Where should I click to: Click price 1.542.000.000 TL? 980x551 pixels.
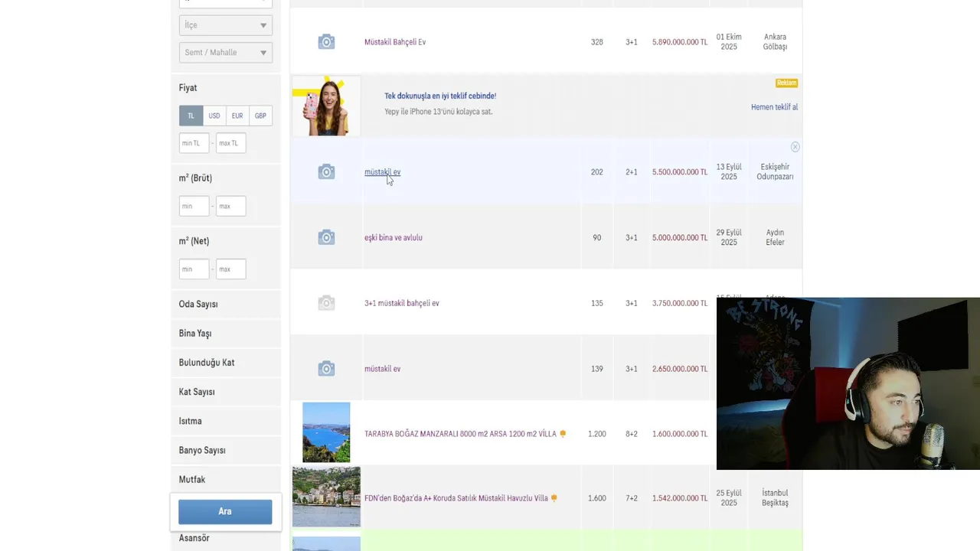point(680,498)
